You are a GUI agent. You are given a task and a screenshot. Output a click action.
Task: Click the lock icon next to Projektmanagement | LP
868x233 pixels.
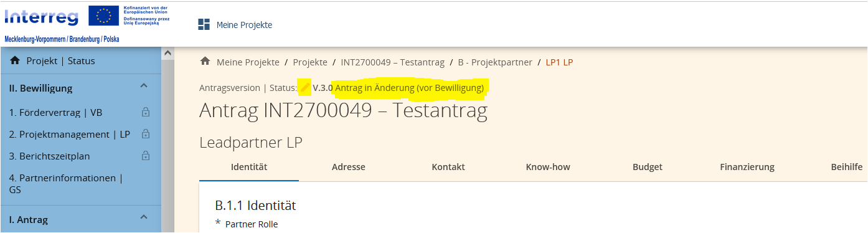click(146, 134)
